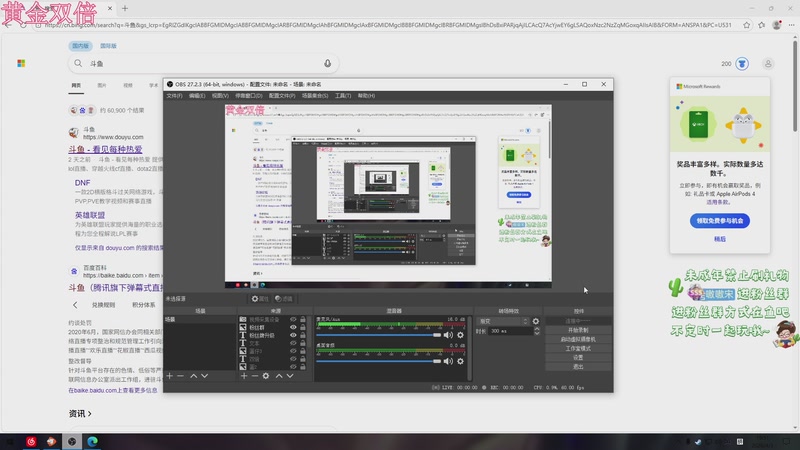Toggle lock on 粉丝群 source

coord(303,328)
